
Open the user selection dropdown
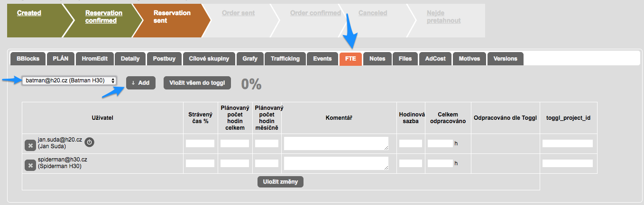69,80
